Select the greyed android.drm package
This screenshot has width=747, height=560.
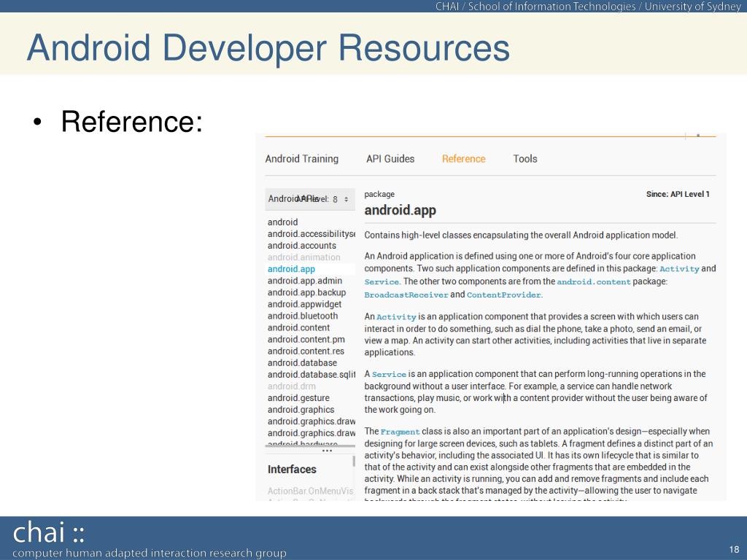(x=292, y=386)
